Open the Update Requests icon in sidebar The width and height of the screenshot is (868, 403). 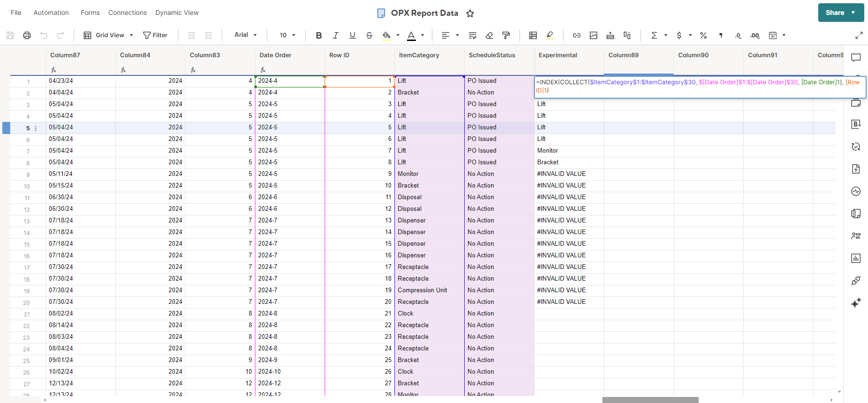click(x=856, y=147)
